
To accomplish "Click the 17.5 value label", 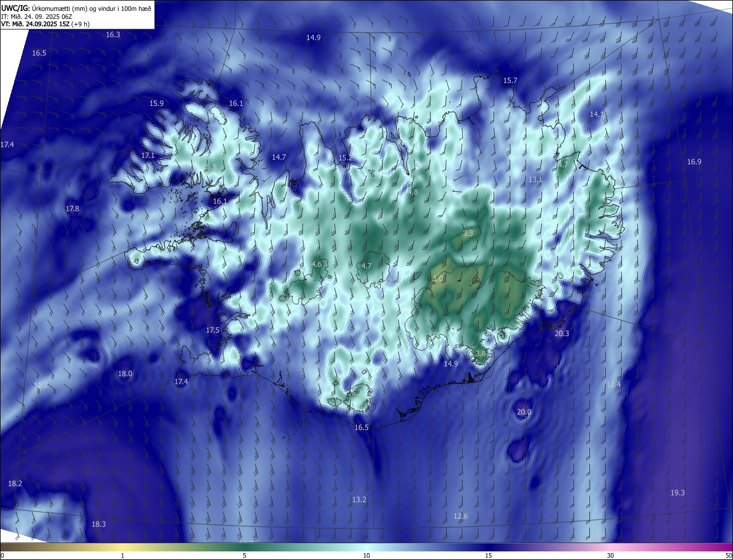I will [x=212, y=330].
